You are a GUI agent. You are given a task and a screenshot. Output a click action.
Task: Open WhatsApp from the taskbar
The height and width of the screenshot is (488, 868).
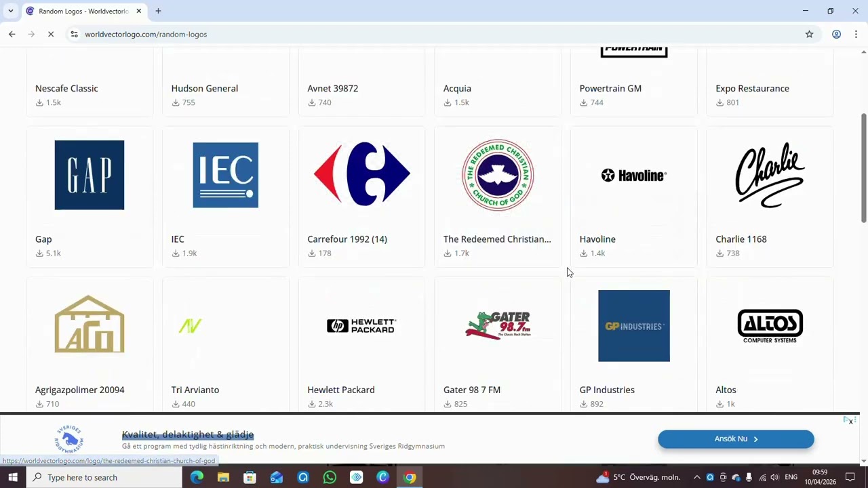tap(330, 477)
